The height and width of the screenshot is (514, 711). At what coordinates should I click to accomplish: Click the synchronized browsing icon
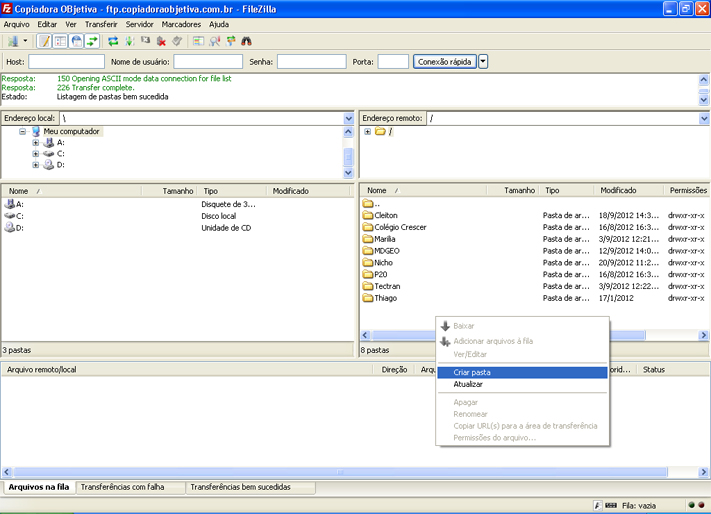(x=231, y=41)
